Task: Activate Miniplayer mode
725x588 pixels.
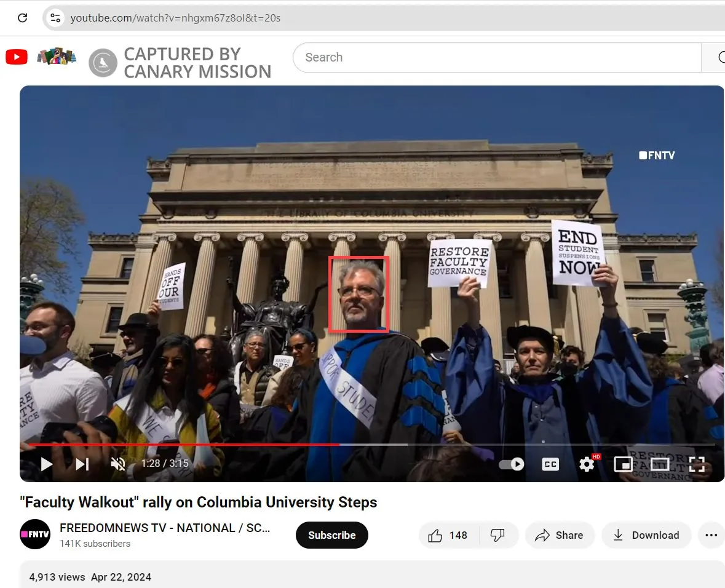Action: coord(624,464)
